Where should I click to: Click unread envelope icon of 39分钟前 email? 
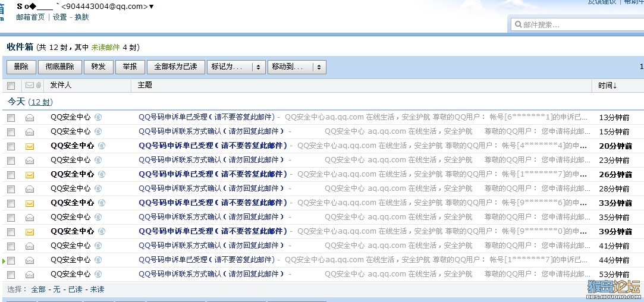pyautogui.click(x=30, y=232)
